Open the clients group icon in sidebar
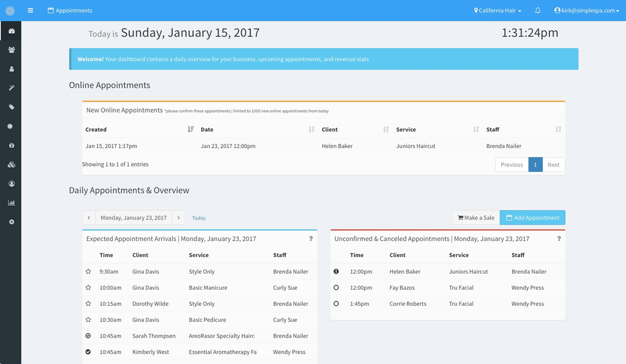The width and height of the screenshot is (626, 364). point(11,50)
